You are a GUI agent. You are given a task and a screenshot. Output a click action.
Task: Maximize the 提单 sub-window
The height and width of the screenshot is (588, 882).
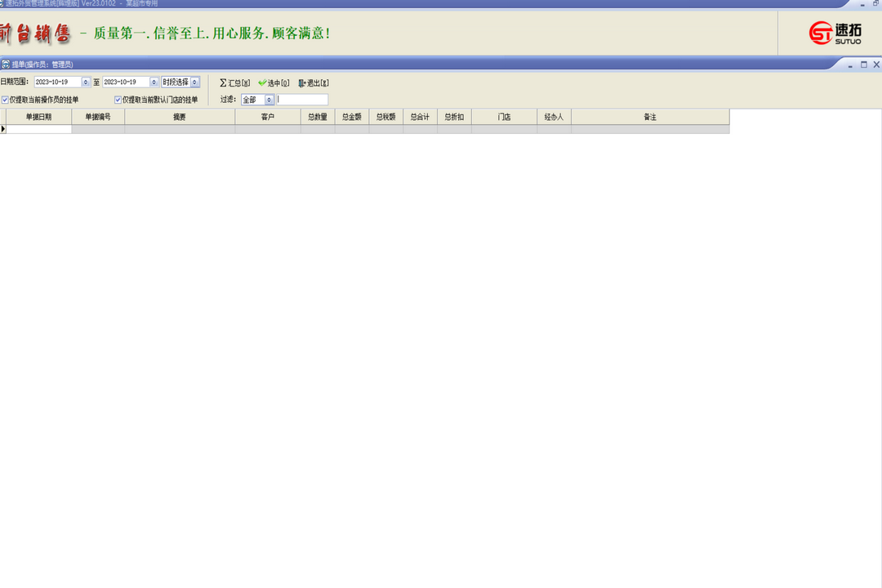point(863,64)
